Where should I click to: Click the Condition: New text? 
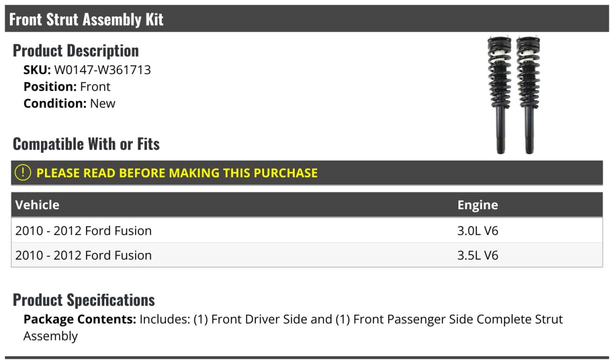tap(70, 103)
